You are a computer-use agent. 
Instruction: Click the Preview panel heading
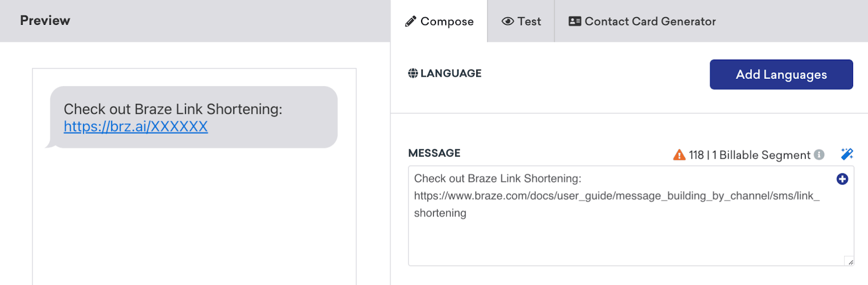(45, 20)
